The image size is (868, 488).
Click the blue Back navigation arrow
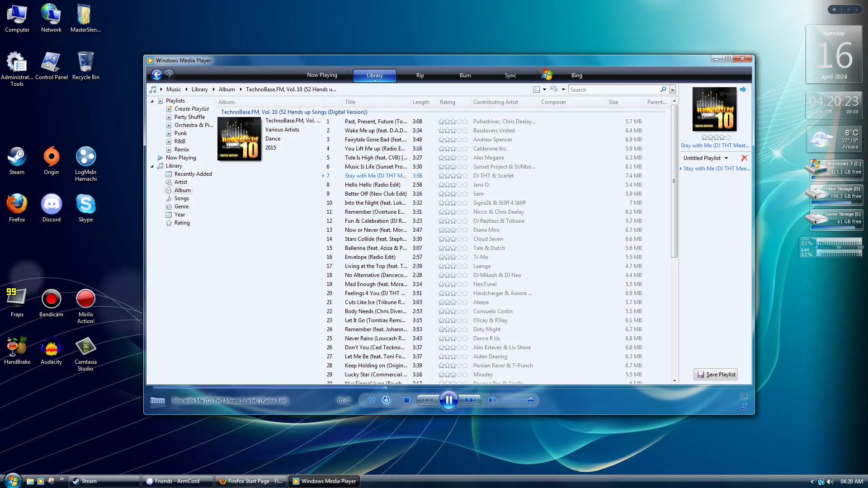pos(156,75)
